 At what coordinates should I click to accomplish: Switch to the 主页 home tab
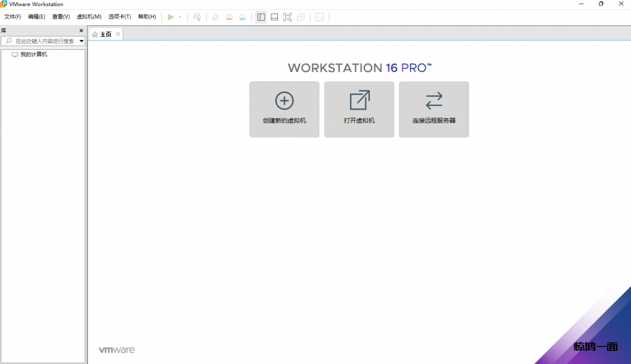coord(102,34)
